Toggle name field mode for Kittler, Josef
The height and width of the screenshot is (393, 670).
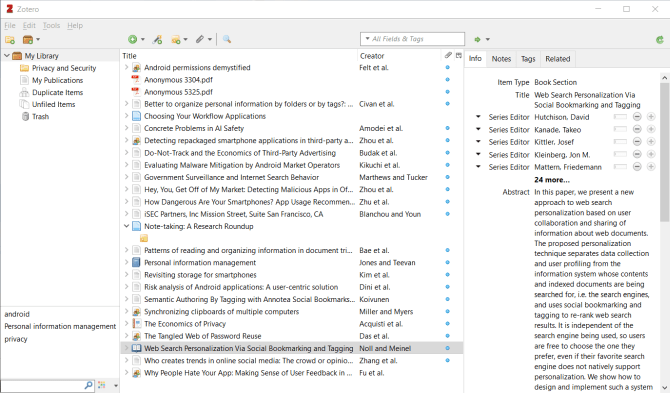620,142
